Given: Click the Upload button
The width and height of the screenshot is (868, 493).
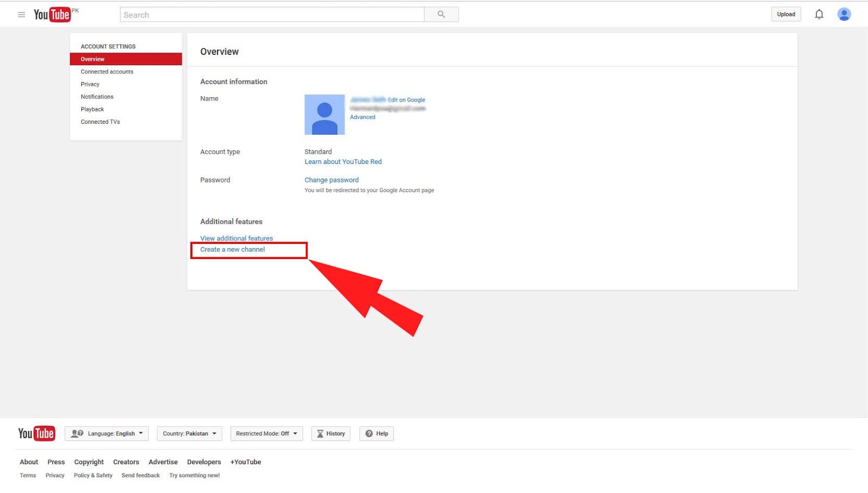Looking at the screenshot, I should point(786,15).
